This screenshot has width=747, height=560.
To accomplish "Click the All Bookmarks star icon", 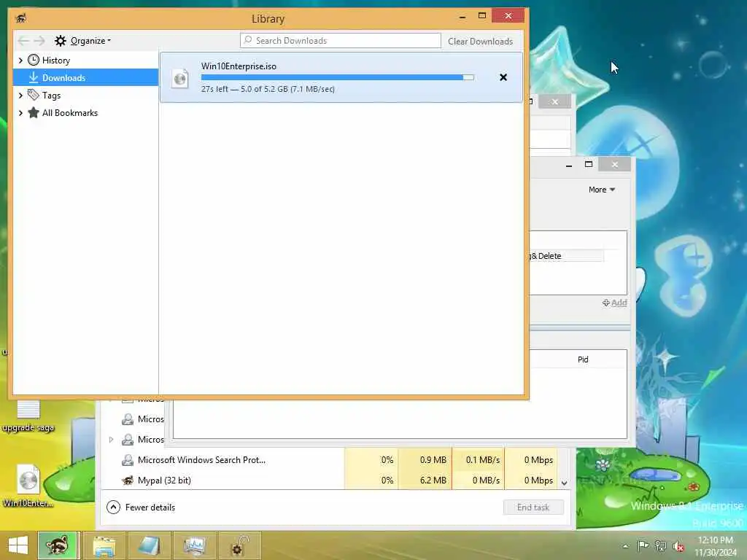I will coord(34,113).
